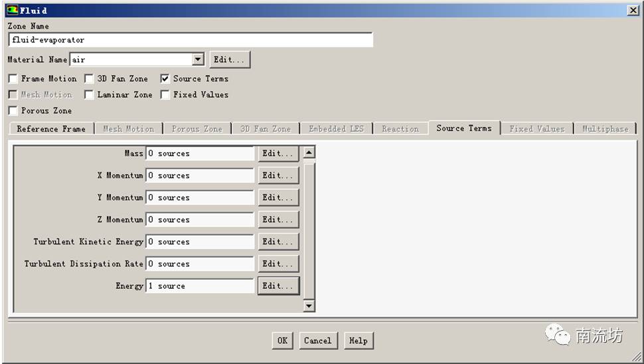Enable the 3D Fan Zone checkbox
The image size is (644, 364).
pos(89,78)
